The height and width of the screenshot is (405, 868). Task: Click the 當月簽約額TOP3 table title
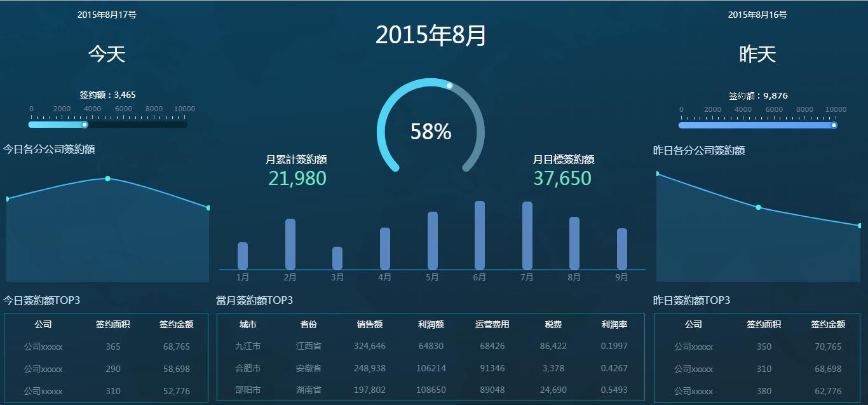254,300
